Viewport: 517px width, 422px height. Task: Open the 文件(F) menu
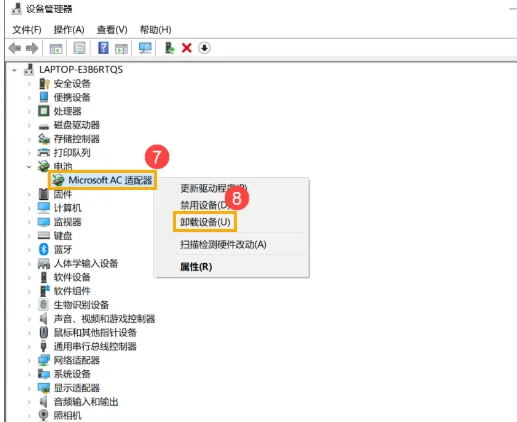(27, 30)
